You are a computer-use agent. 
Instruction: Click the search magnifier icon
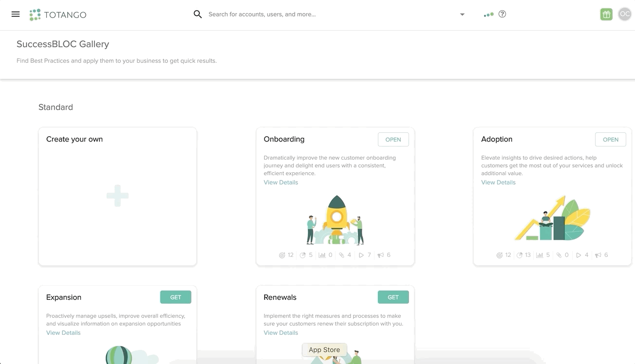(x=197, y=14)
